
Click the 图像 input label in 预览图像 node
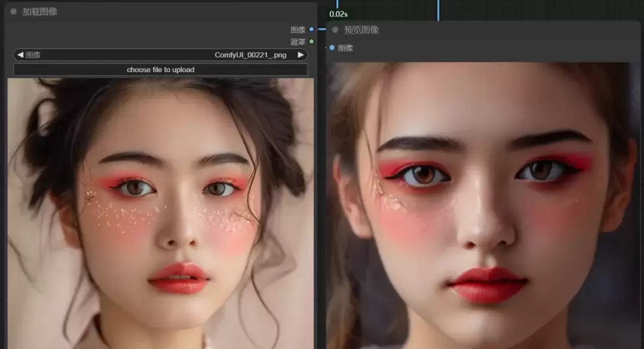[x=345, y=48]
